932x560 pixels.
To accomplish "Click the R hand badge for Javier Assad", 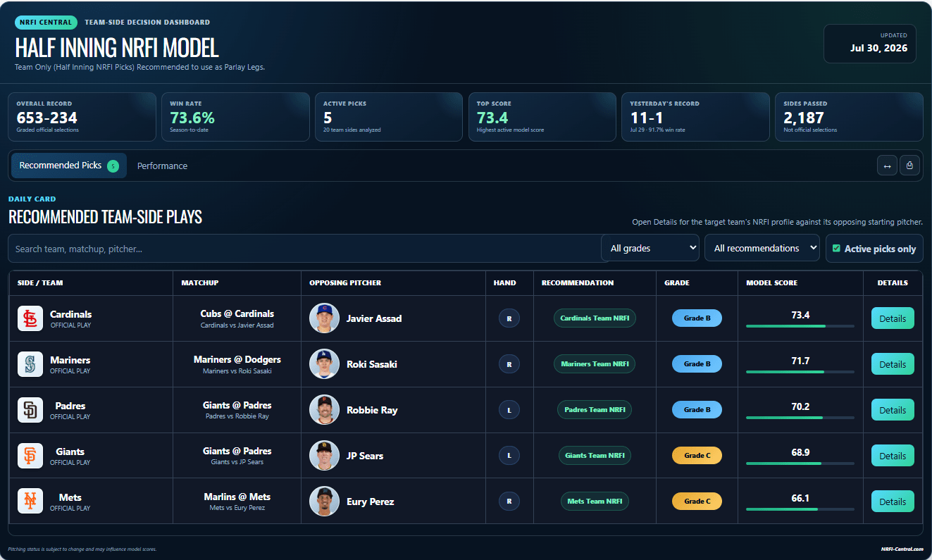I will (509, 318).
